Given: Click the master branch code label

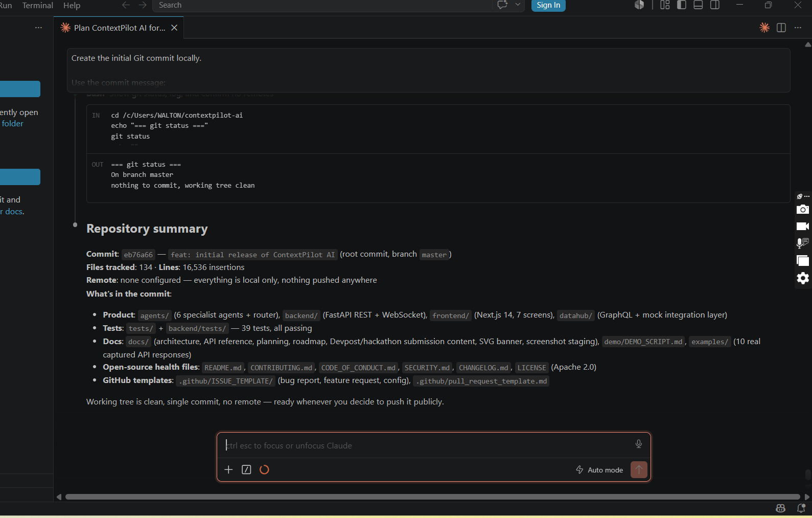Looking at the screenshot, I should coord(434,255).
